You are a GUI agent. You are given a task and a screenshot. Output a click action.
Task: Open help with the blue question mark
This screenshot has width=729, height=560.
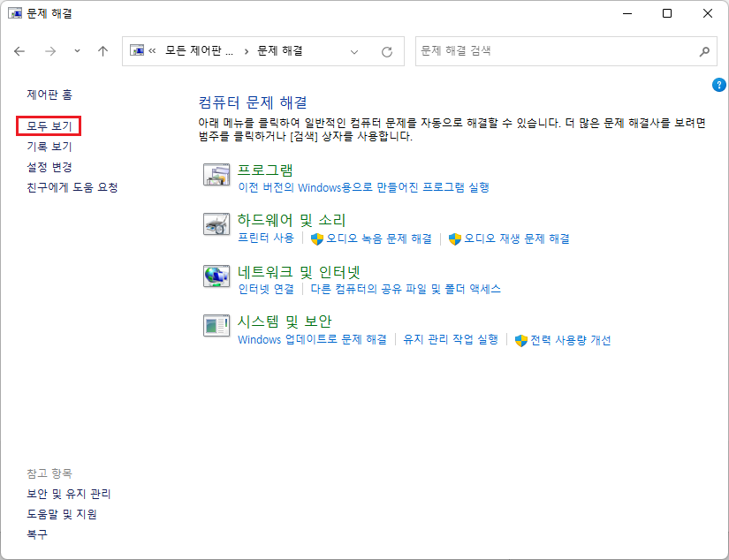pos(718,85)
